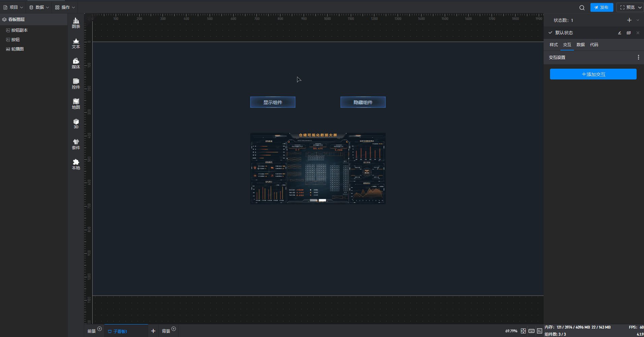The image size is (644, 337).
Task: Click the 添加交互 button
Action: pyautogui.click(x=593, y=74)
